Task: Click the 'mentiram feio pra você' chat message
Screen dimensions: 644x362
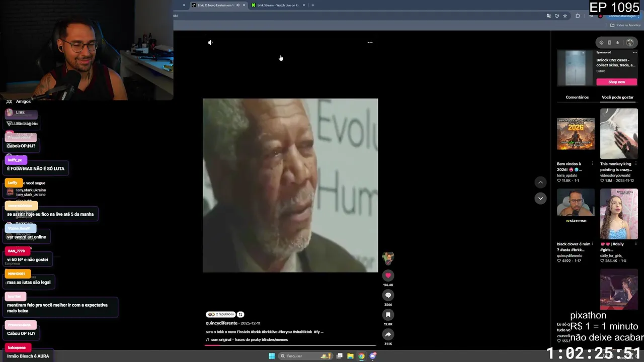Action: tap(61, 308)
